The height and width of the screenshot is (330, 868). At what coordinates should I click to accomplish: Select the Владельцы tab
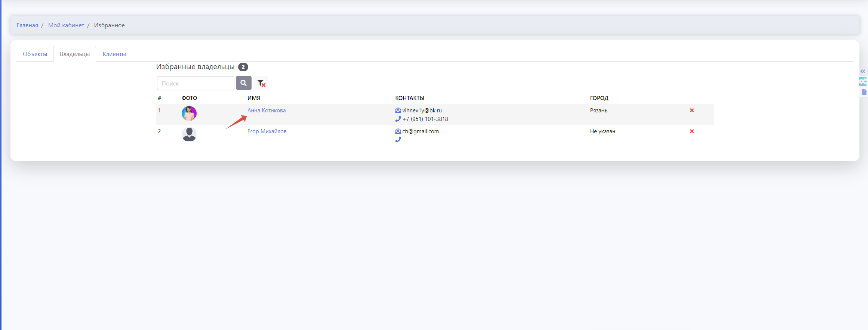pos(75,54)
